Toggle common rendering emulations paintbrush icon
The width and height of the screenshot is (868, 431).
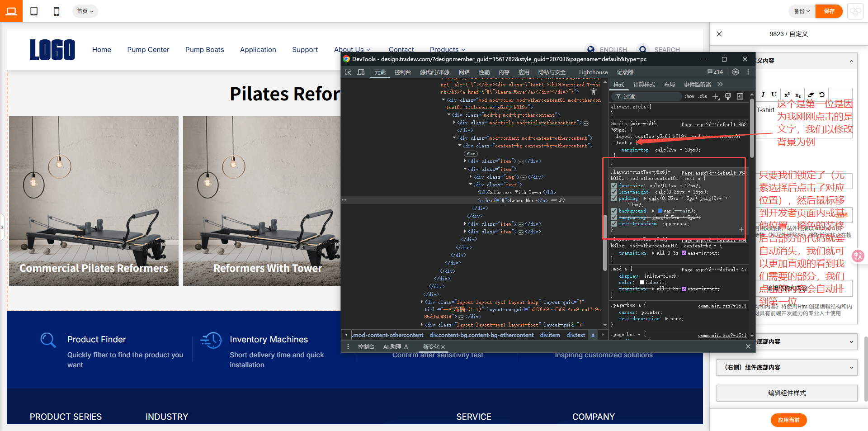tap(728, 96)
